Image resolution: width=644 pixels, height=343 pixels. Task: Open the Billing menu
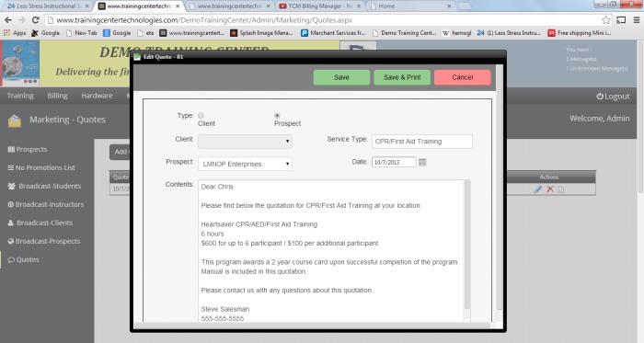pos(57,96)
